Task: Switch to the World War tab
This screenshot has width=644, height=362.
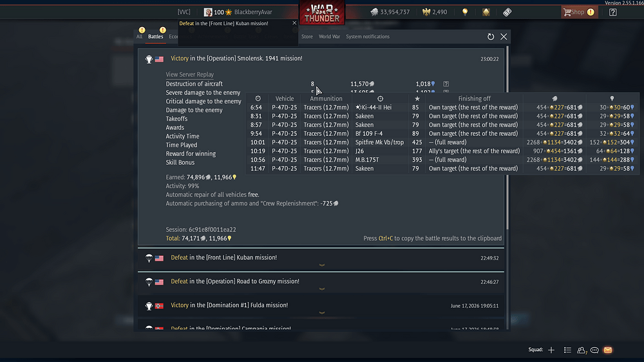Action: 329,37
